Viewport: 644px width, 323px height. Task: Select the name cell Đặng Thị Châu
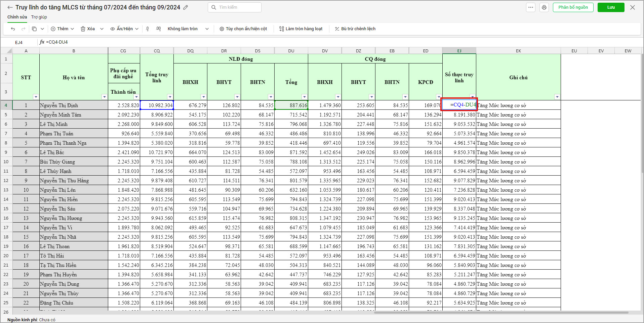(x=74, y=303)
